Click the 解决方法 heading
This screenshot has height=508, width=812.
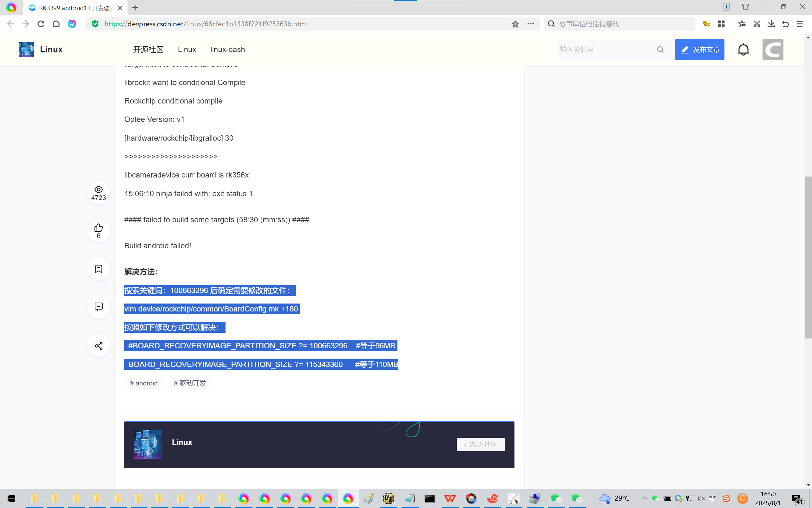coord(141,271)
